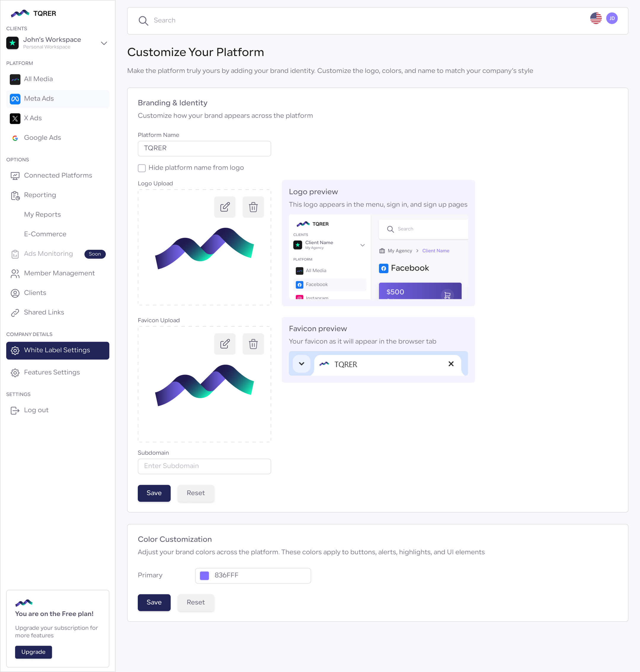
Task: Click the search magnifier icon
Action: (x=143, y=21)
